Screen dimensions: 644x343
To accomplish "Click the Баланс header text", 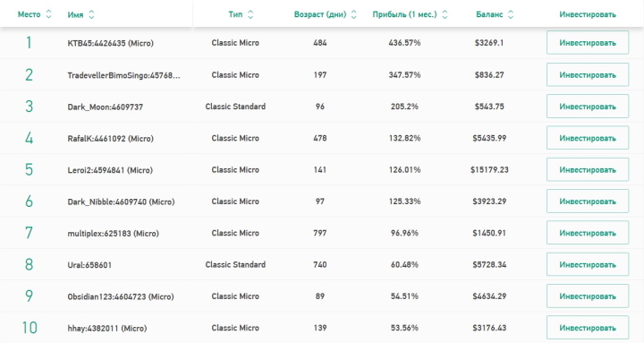I will click(x=489, y=14).
